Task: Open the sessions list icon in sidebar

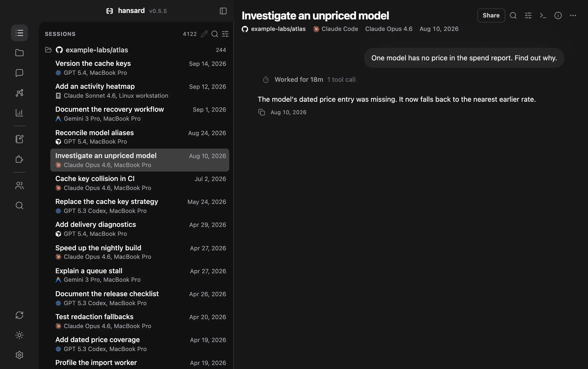Action: click(x=19, y=33)
